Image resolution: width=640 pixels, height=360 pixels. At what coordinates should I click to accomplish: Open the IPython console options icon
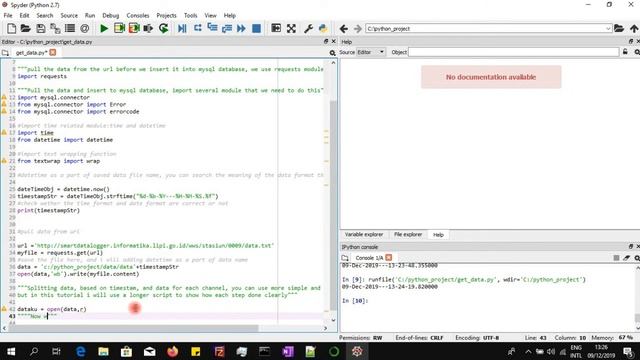coord(637,258)
